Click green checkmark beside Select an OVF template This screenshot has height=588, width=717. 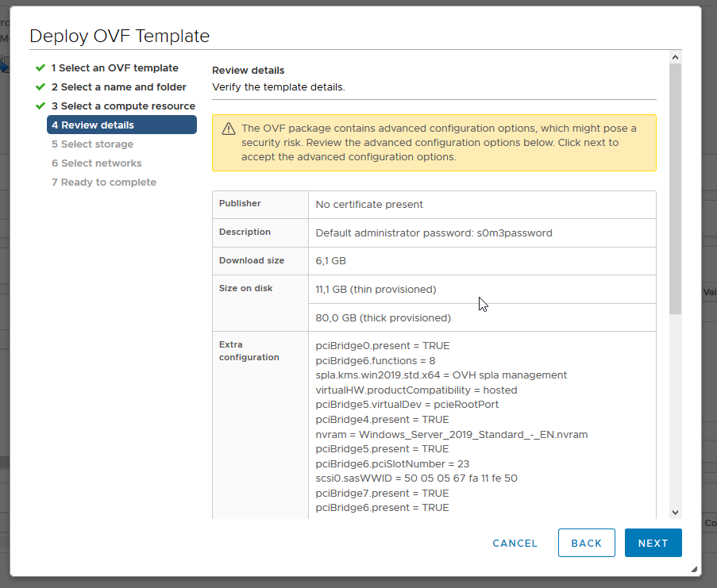coord(40,67)
